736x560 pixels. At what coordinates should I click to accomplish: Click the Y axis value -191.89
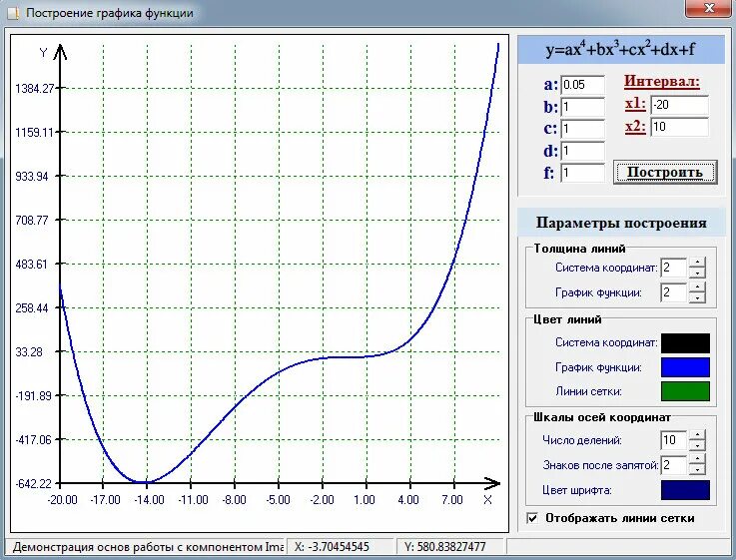point(33,396)
